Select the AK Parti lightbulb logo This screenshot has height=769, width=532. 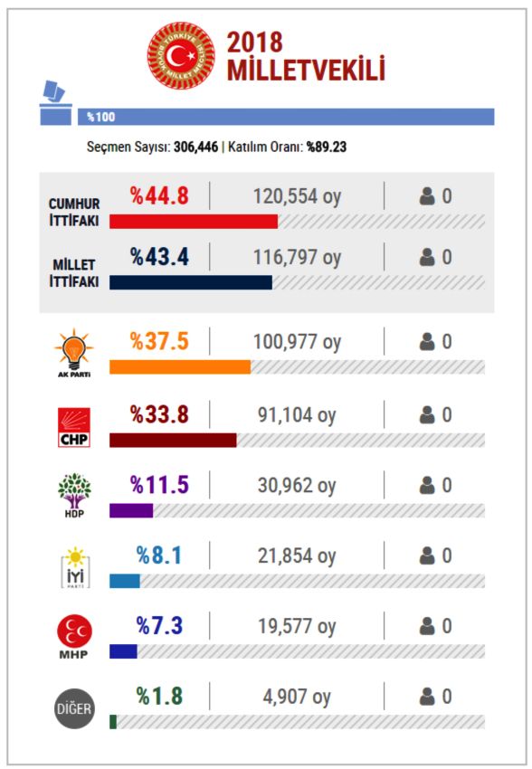pos(74,353)
